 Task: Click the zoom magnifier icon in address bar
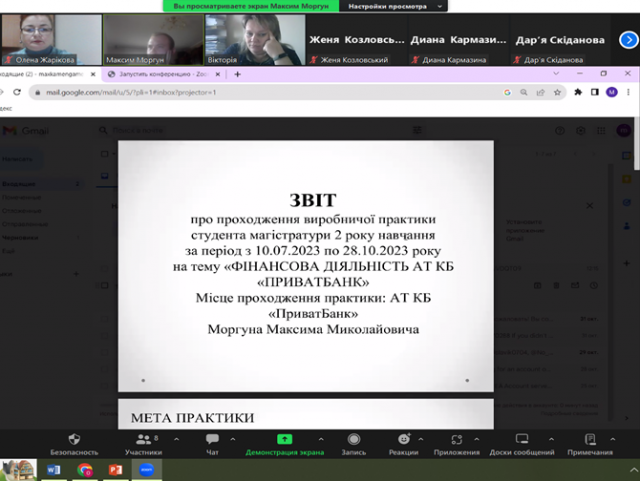[x=524, y=93]
